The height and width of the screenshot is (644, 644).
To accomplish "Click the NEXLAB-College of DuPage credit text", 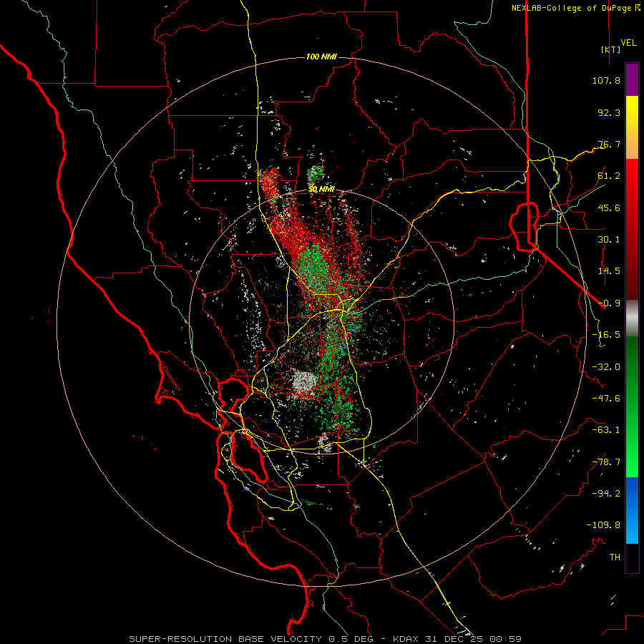I will [575, 8].
